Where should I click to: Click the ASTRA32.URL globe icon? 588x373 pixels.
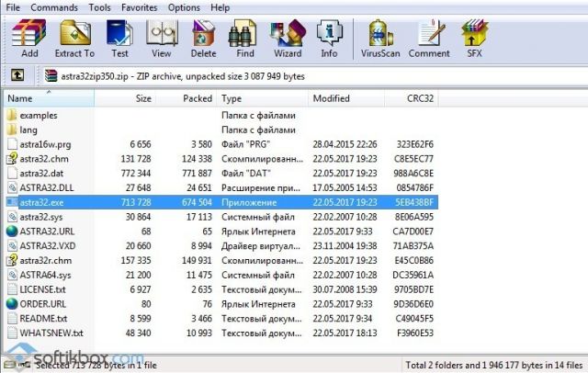12,232
